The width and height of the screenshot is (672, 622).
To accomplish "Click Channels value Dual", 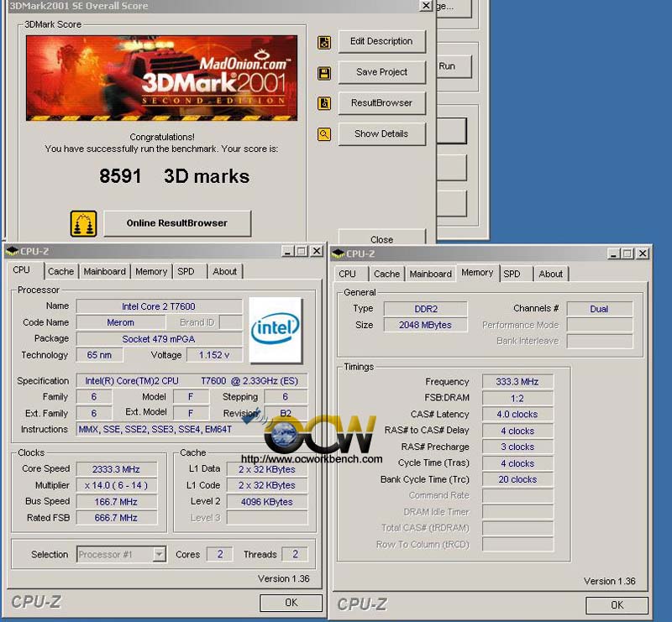I will [x=600, y=309].
